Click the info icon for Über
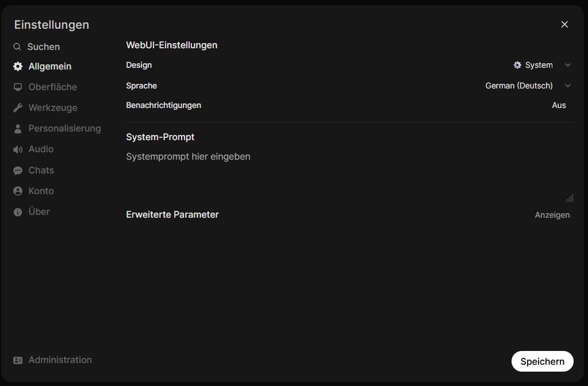588x386 pixels. click(18, 212)
